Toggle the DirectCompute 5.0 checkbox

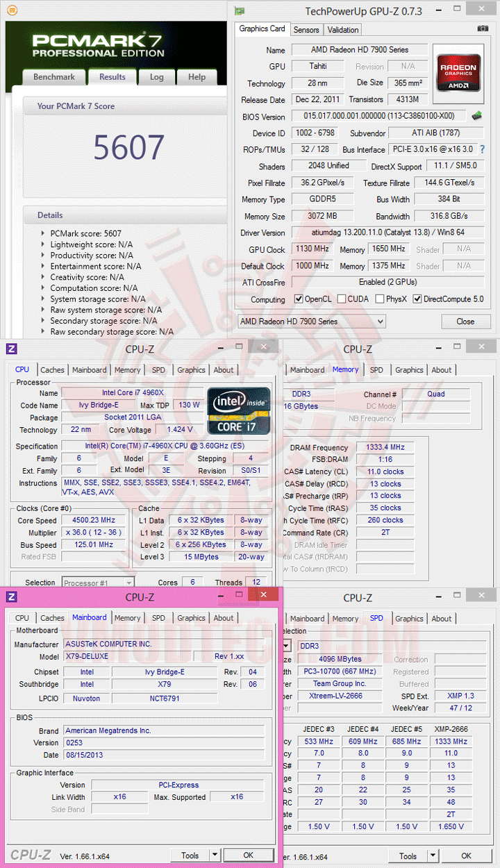[x=417, y=299]
